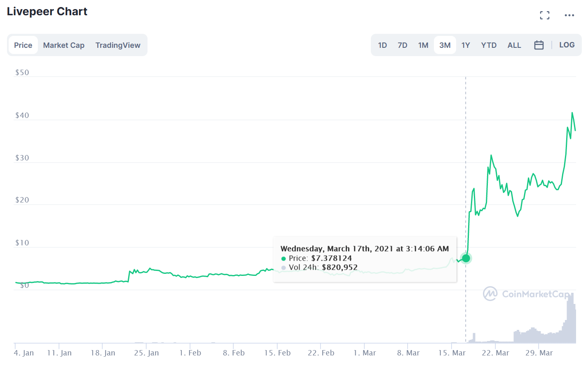Click the 22. Feb date label

click(x=321, y=353)
